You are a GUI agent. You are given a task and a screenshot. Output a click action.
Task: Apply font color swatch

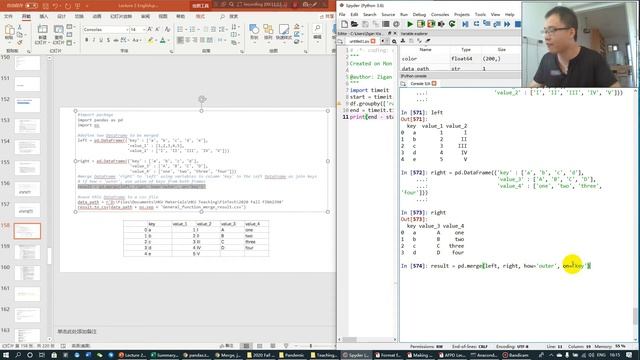[163, 40]
